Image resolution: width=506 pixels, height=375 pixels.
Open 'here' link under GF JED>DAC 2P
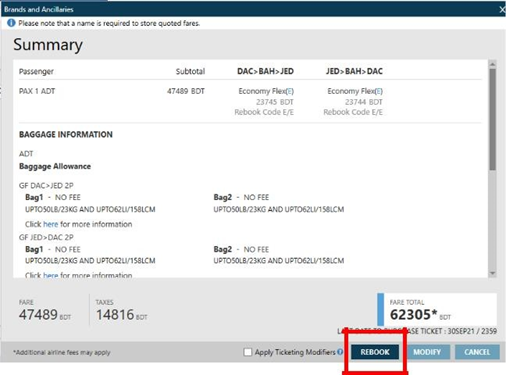tap(51, 275)
